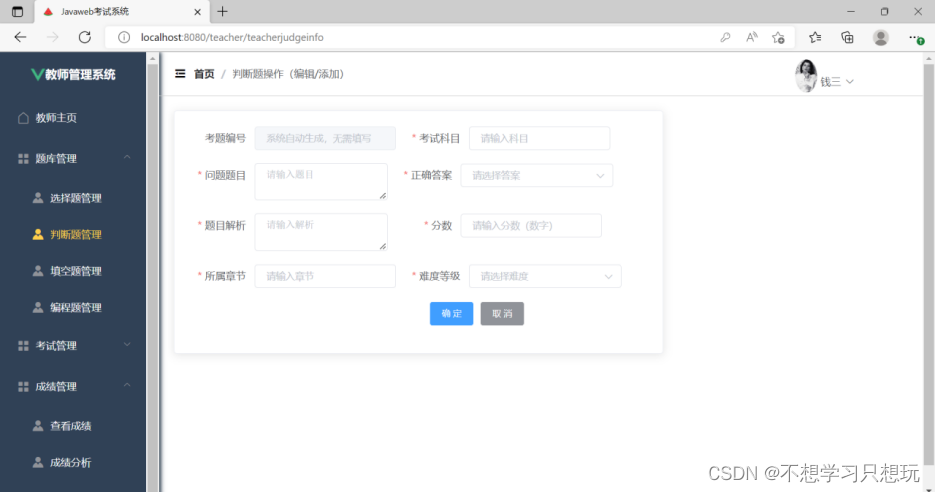Click the 填空题管理 user icon
This screenshot has width=935, height=492.
(x=38, y=271)
